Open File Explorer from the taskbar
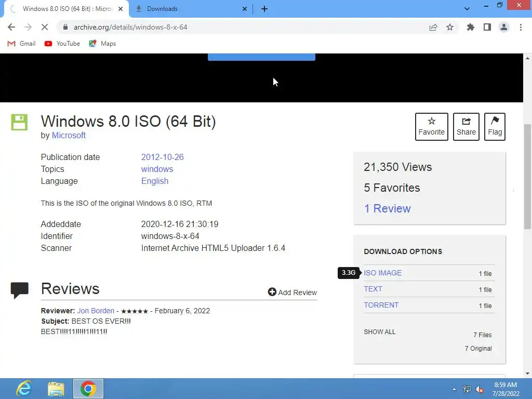Viewport: 532px width, 399px height. (x=56, y=389)
